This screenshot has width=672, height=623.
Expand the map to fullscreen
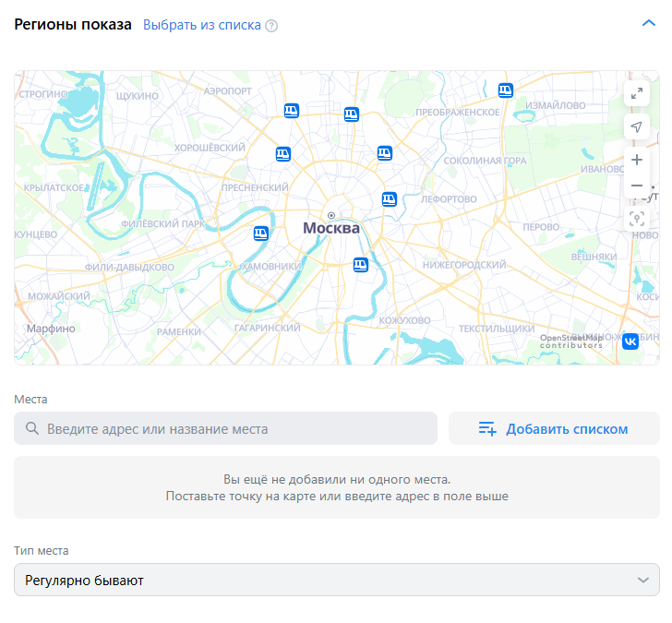pyautogui.click(x=637, y=93)
